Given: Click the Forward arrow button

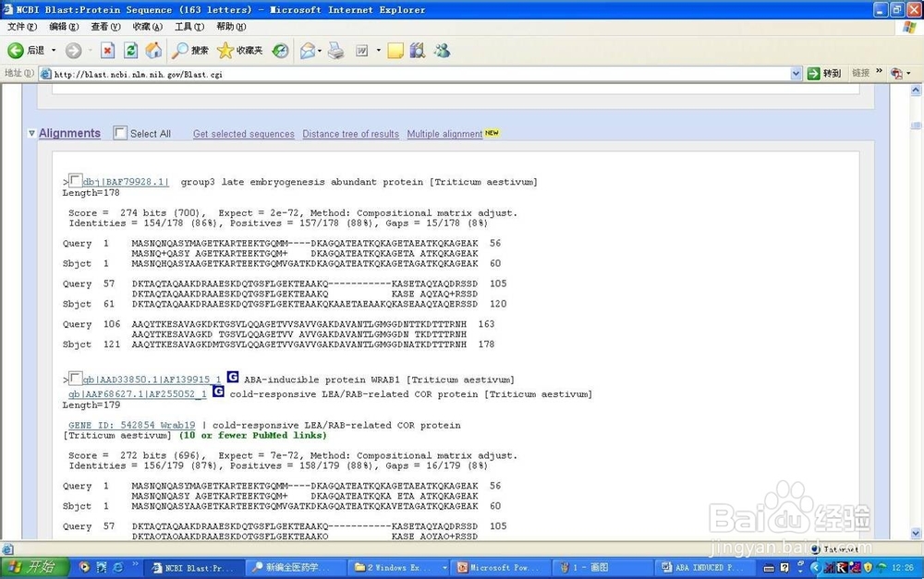Looking at the screenshot, I should pos(74,51).
